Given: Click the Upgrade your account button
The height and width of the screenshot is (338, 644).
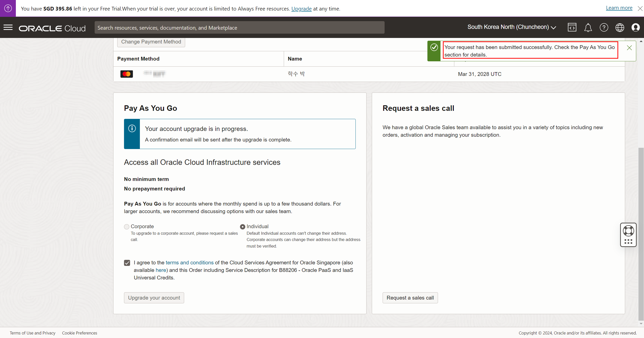Looking at the screenshot, I should coord(154,298).
